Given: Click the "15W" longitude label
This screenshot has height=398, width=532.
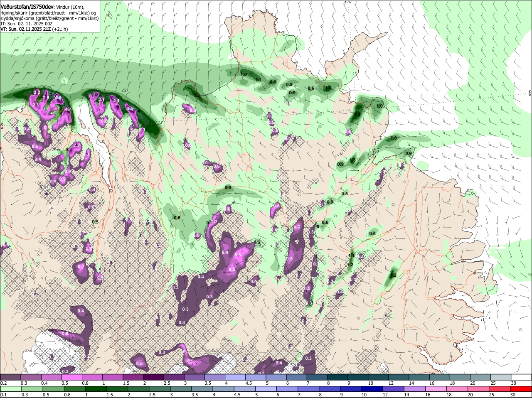Looking at the screenshot, I should point(347,2).
